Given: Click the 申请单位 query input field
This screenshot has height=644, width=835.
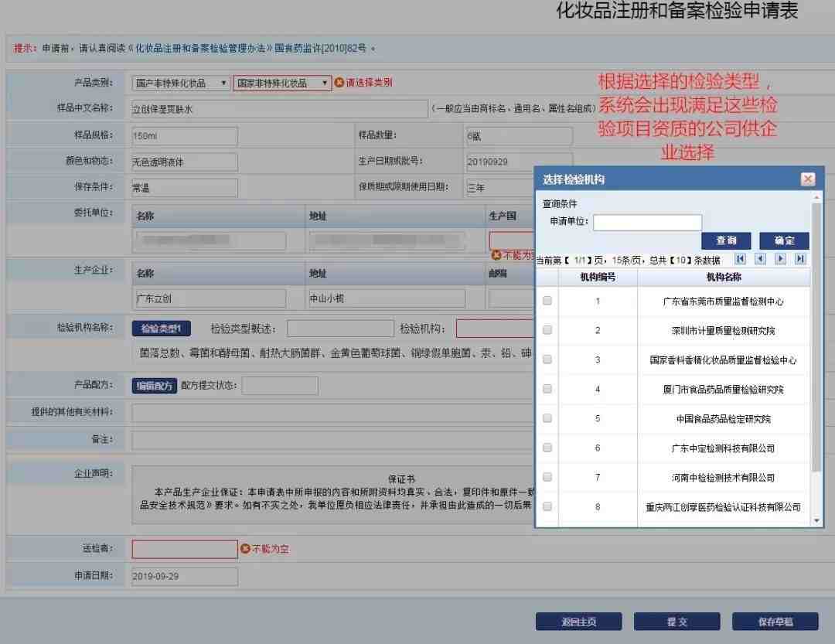Looking at the screenshot, I should click(647, 222).
